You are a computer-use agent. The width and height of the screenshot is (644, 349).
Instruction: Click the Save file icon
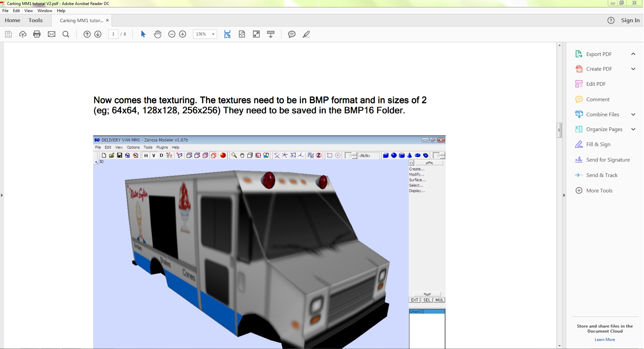pyautogui.click(x=8, y=34)
